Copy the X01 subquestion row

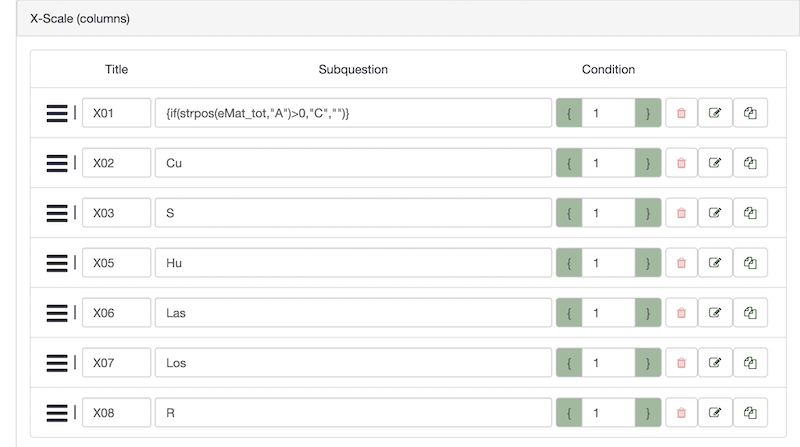point(750,114)
